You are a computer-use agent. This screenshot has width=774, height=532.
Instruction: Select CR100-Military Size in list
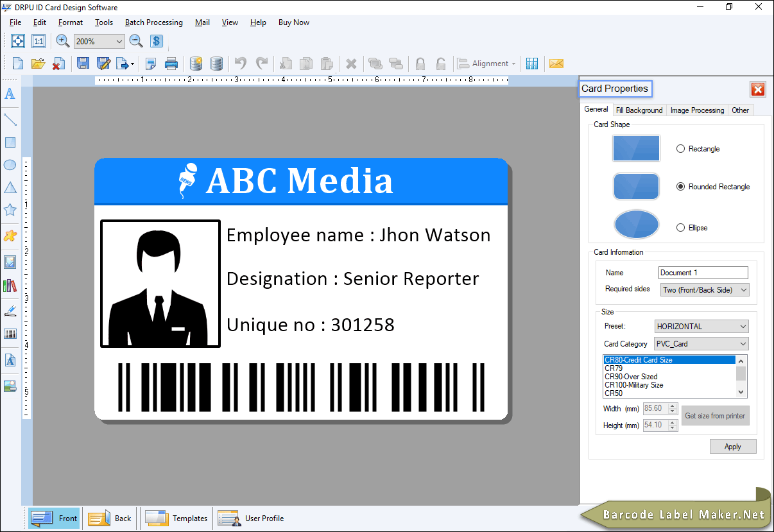(x=669, y=385)
